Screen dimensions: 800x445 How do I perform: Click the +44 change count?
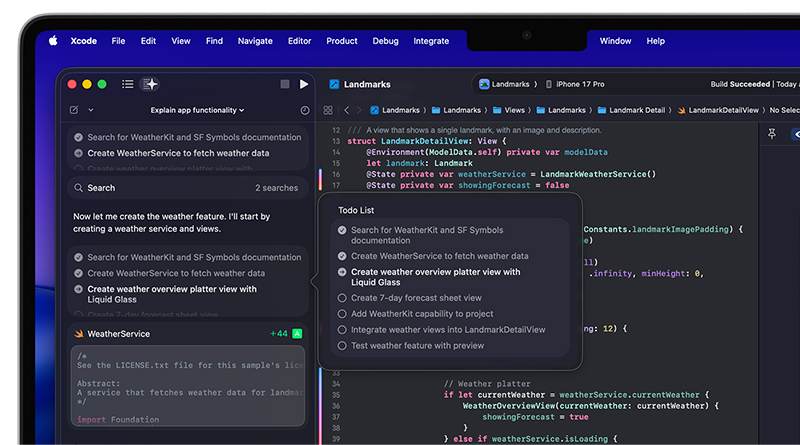(279, 334)
